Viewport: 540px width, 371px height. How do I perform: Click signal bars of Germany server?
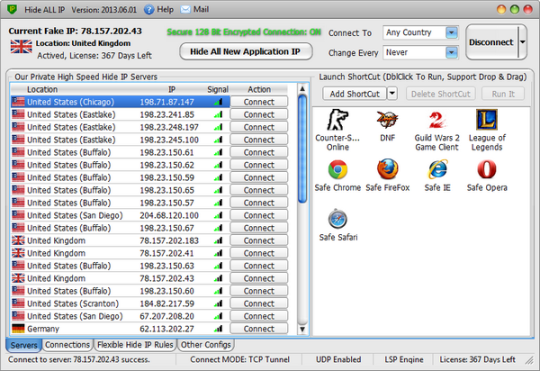point(218,329)
